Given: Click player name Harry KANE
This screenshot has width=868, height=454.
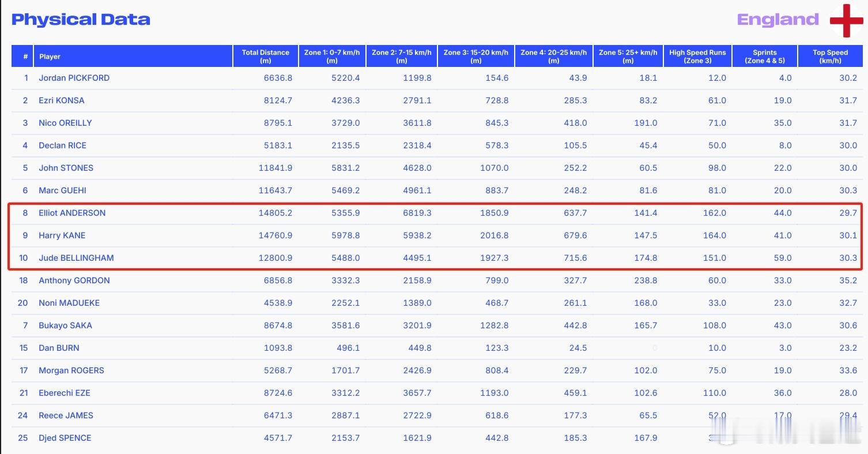Looking at the screenshot, I should click(62, 235).
